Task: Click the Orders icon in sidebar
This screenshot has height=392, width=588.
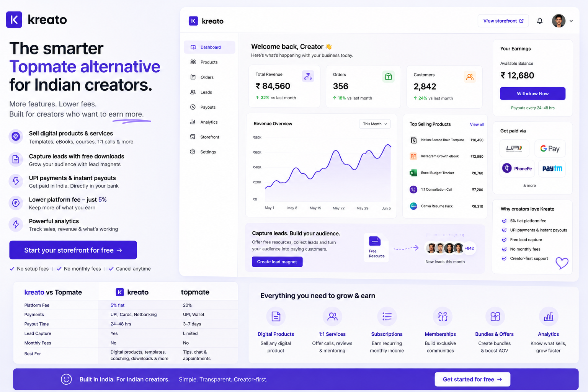Action: pyautogui.click(x=193, y=77)
